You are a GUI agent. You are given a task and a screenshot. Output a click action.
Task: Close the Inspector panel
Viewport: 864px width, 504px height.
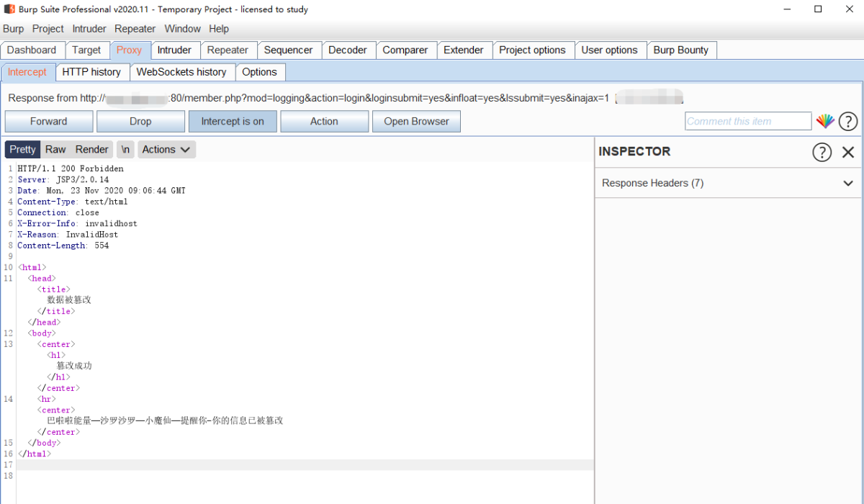click(848, 152)
